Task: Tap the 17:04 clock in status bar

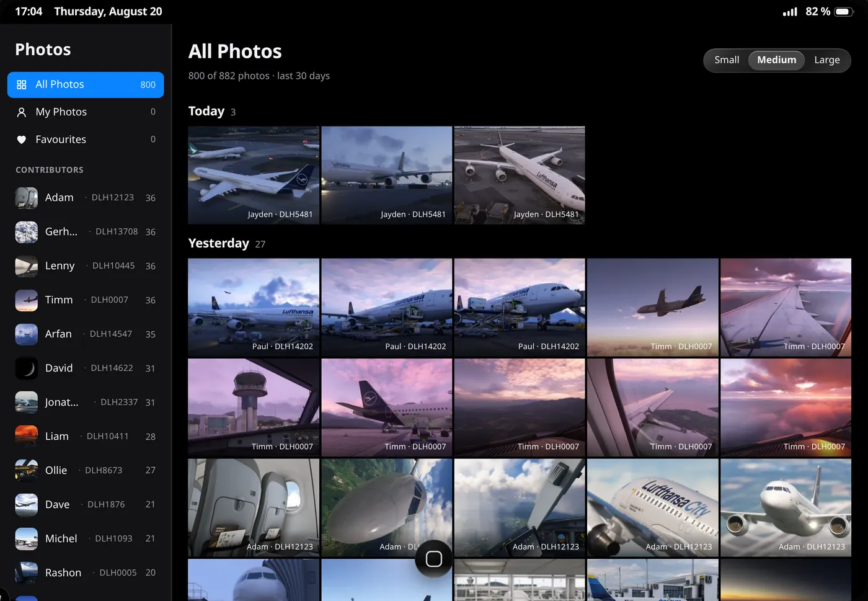Action: [x=29, y=12]
